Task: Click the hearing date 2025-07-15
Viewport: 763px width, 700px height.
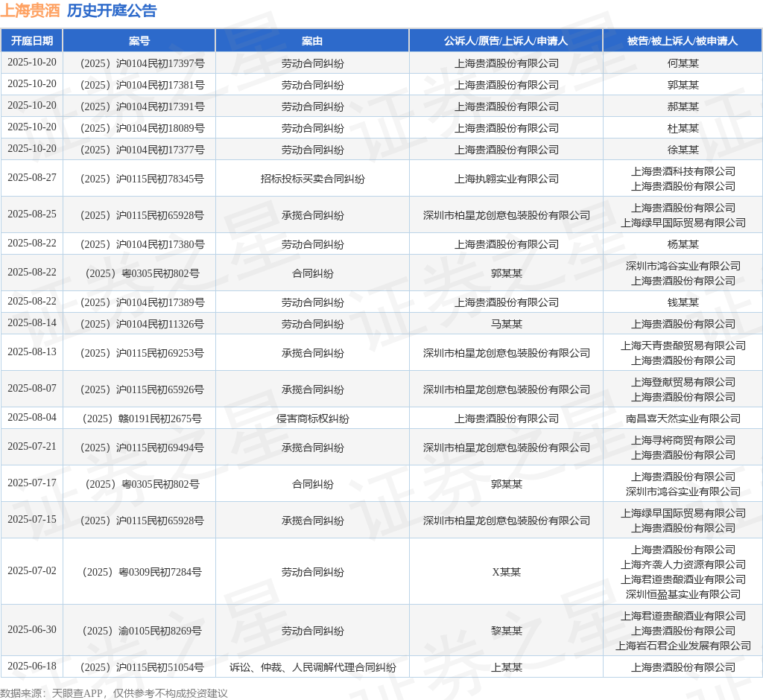Action: [x=31, y=520]
